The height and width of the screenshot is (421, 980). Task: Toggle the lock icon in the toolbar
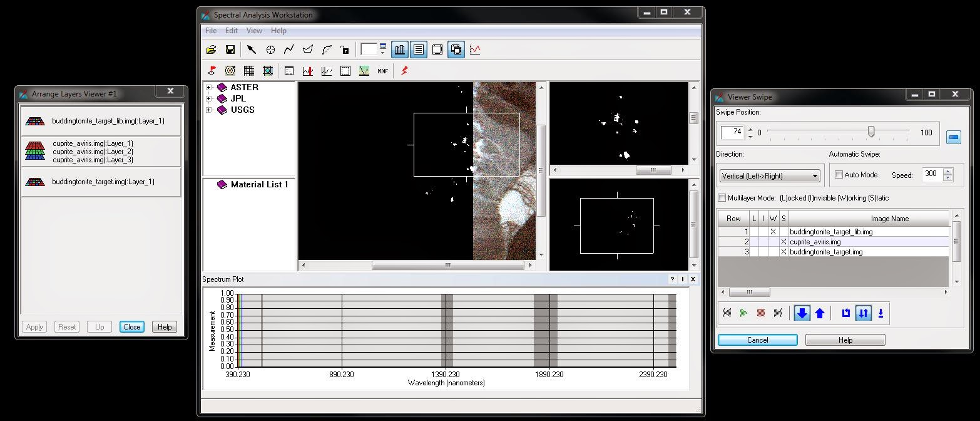[344, 49]
